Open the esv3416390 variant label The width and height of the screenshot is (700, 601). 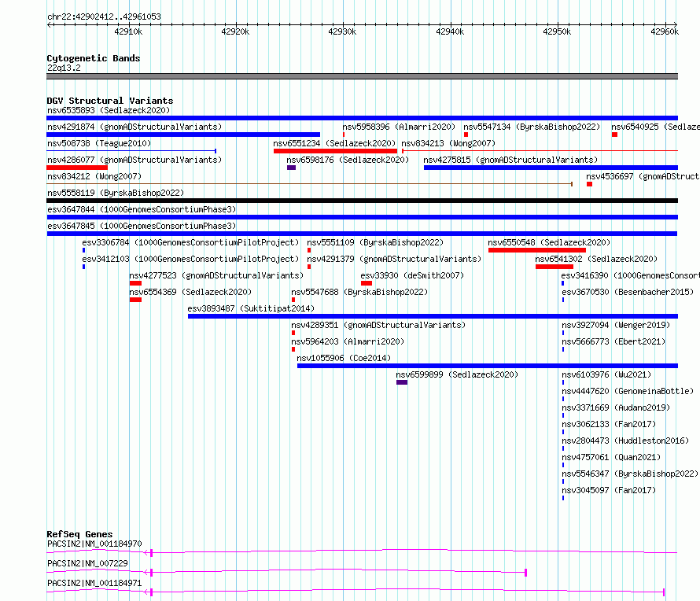(630, 275)
